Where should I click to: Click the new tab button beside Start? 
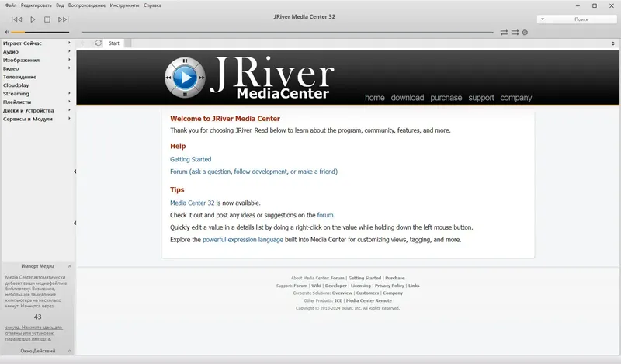(x=128, y=43)
